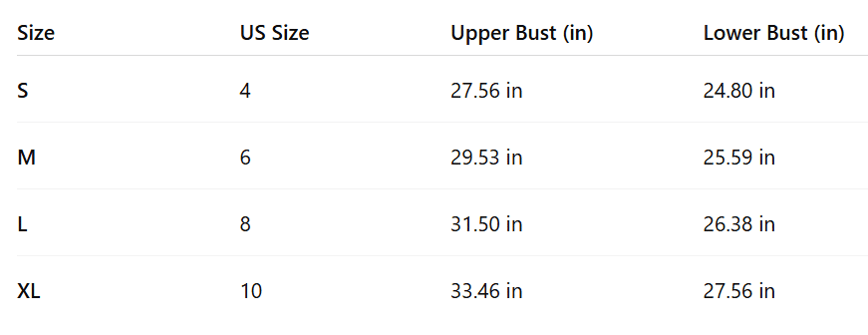Click the 24.80 in lower bust value
Image resolution: width=868 pixels, height=335 pixels.
739,91
